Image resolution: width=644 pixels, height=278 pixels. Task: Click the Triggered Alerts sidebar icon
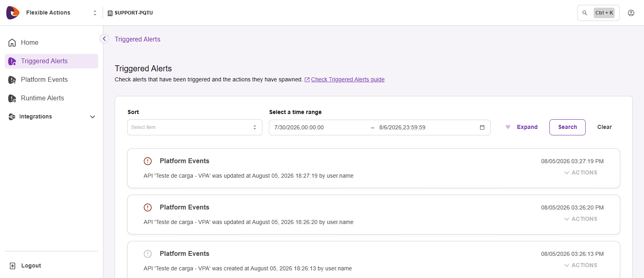12,61
